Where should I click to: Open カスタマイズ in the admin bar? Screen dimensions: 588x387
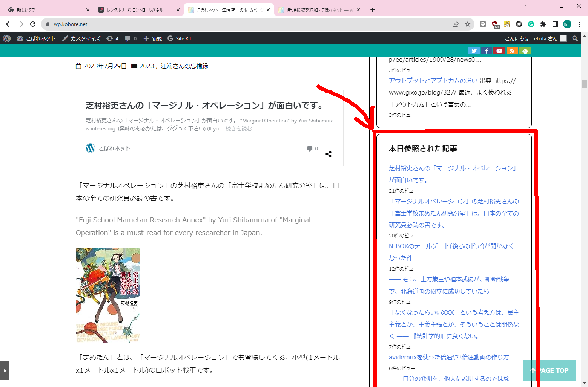click(x=81, y=38)
